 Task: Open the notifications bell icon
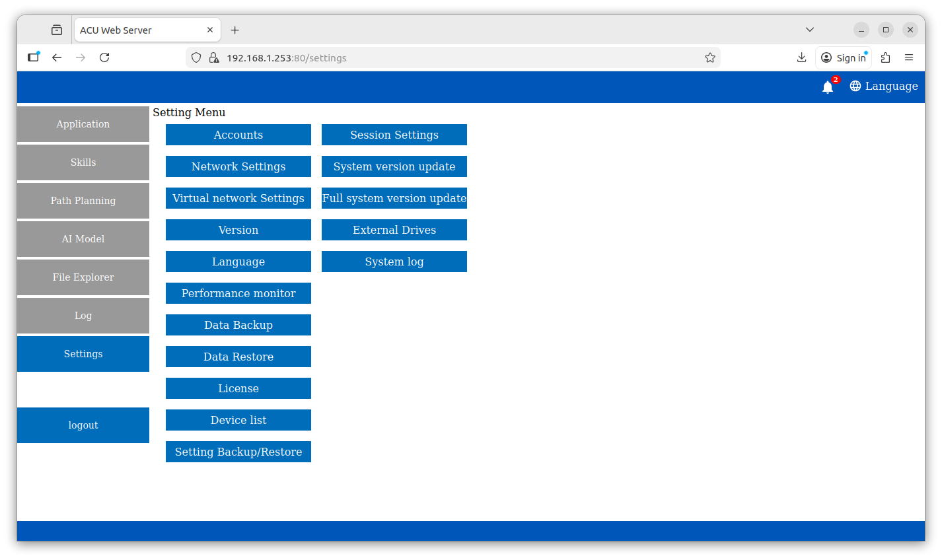(827, 87)
